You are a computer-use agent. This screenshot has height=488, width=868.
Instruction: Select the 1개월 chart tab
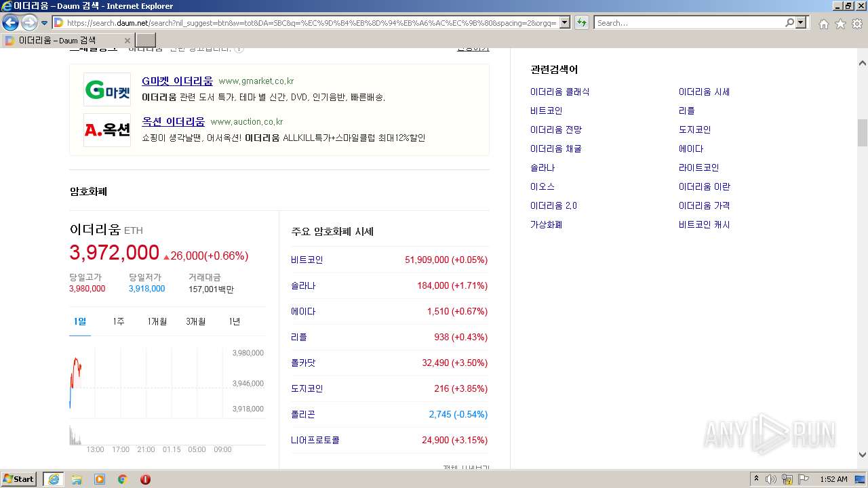[157, 321]
